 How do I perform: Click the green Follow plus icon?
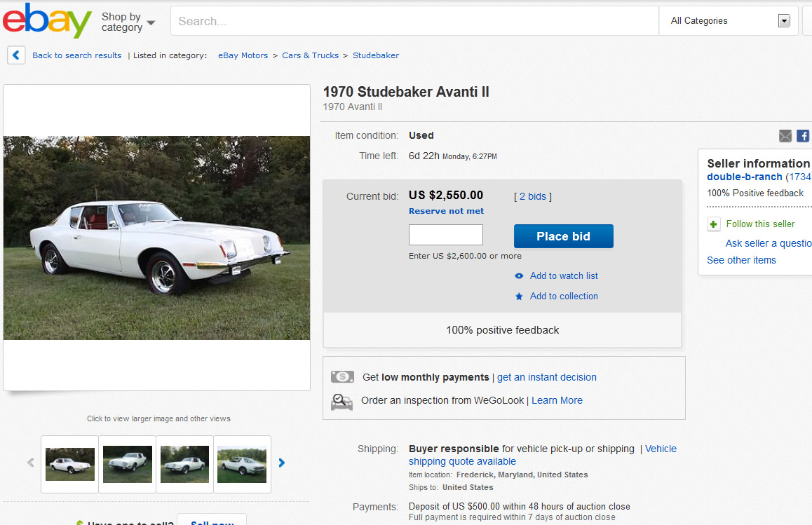pos(714,224)
